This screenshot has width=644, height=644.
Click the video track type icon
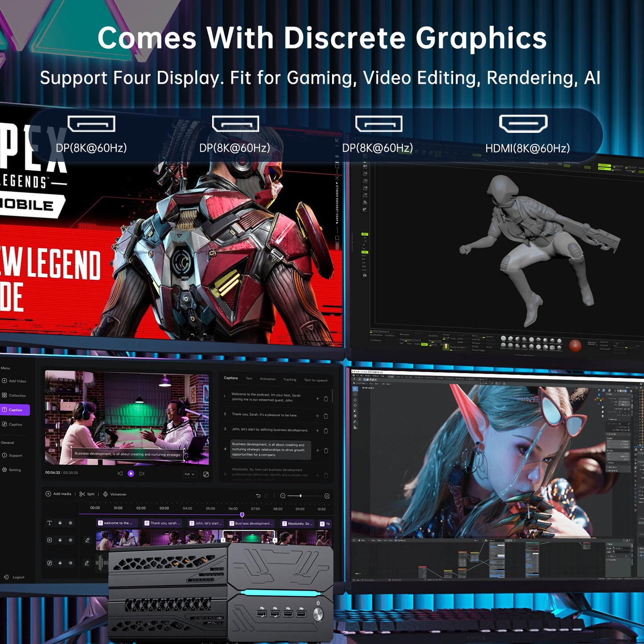click(49, 540)
